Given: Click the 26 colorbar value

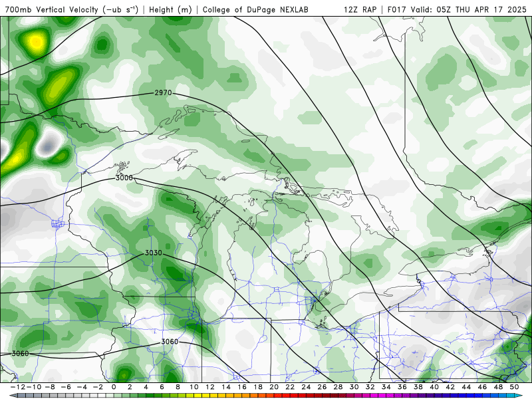Looking at the screenshot, I should point(322,387).
